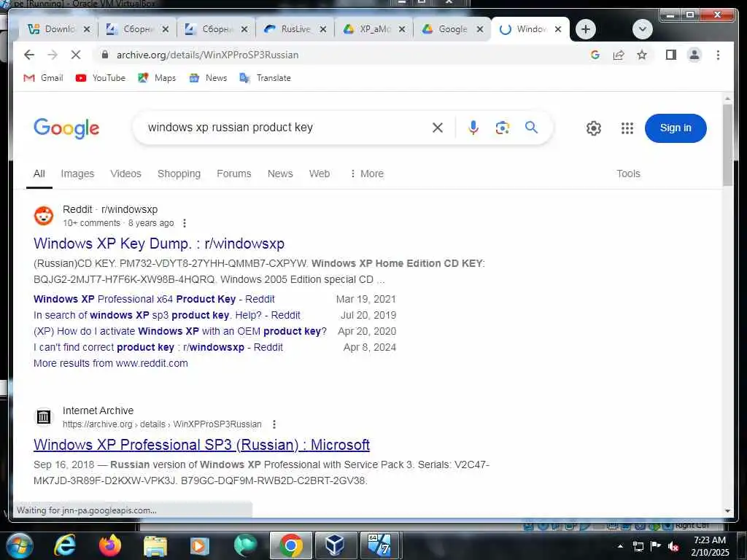The width and height of the screenshot is (747, 560).
Task: Click the Google logo
Action: 66,128
